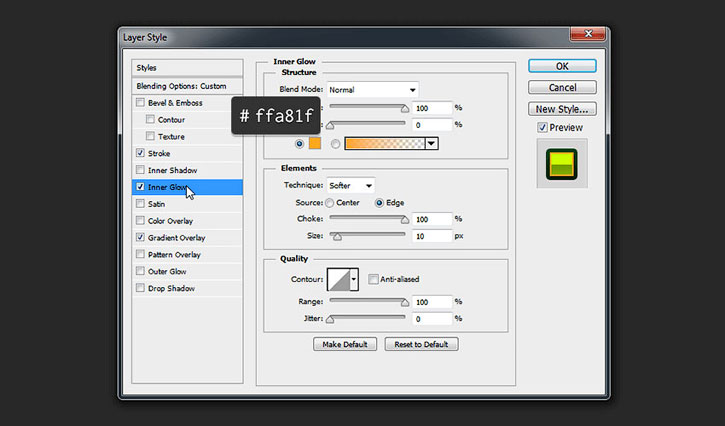The height and width of the screenshot is (426, 725).
Task: Click the Choke percent value field
Action: tap(432, 219)
